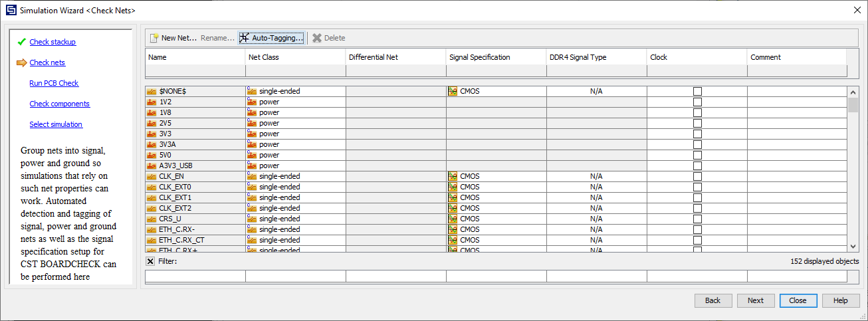Screen dimensions: 868x321
Task: Click the Back button
Action: 712,300
